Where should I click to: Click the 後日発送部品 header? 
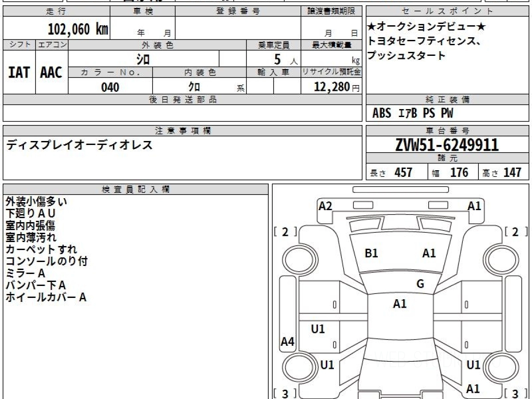coord(182,100)
